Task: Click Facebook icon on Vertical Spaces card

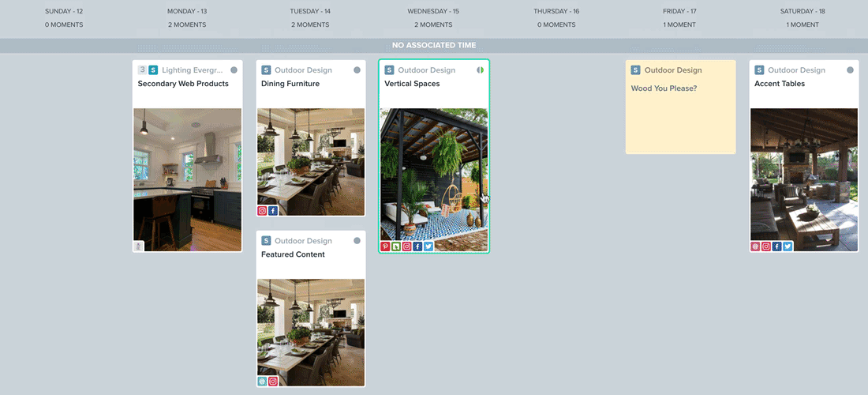Action: pyautogui.click(x=417, y=246)
